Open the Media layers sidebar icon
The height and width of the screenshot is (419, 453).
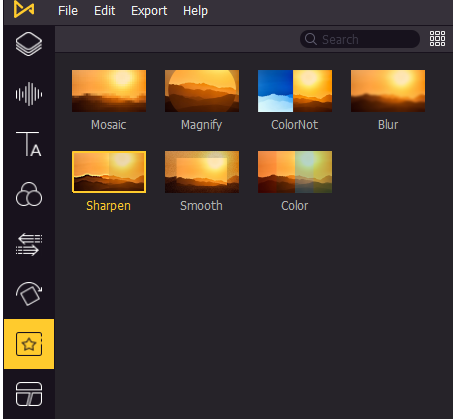(29, 44)
